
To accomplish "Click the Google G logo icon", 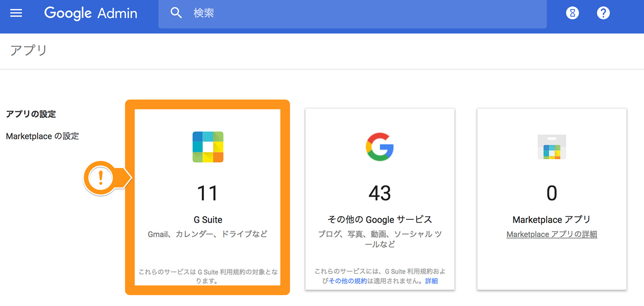I will click(380, 147).
